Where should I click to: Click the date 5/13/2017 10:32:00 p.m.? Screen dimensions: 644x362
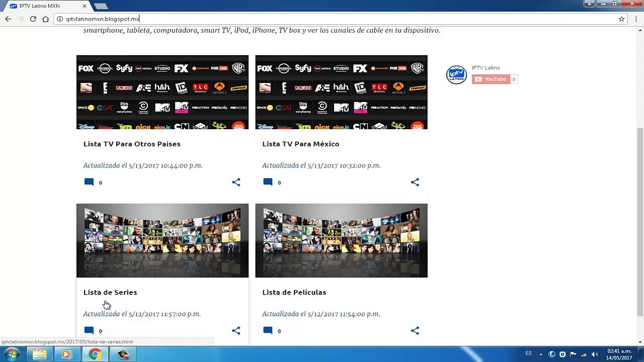[x=344, y=165]
